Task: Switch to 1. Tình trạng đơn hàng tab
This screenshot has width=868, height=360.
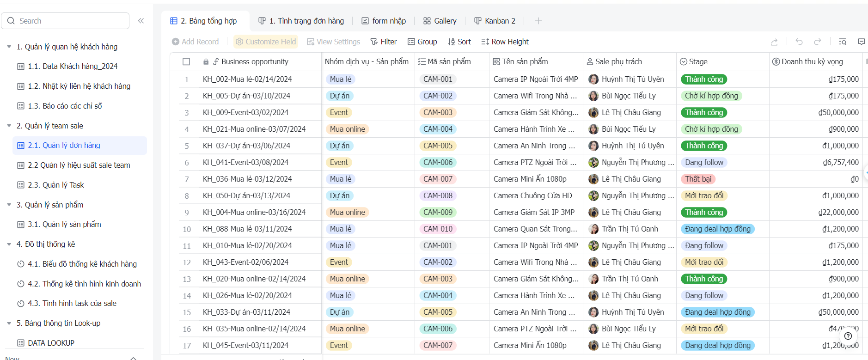Action: tap(301, 21)
